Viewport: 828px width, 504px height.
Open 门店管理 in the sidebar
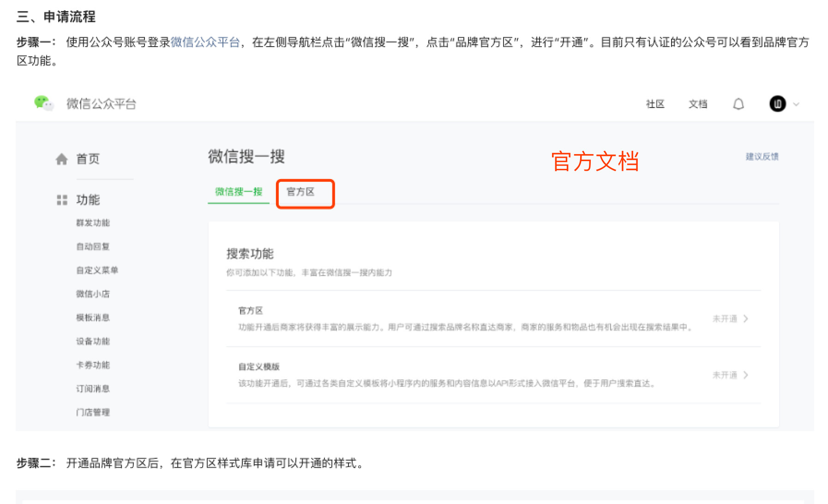(93, 412)
